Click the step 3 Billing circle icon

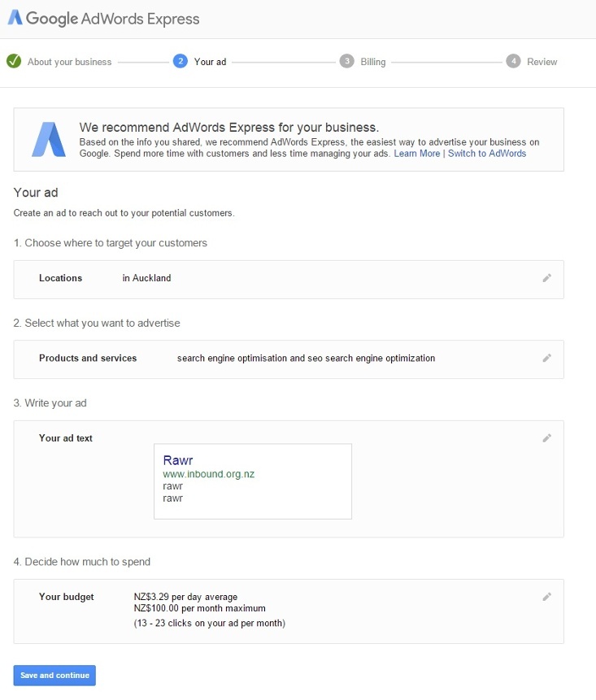coord(347,61)
